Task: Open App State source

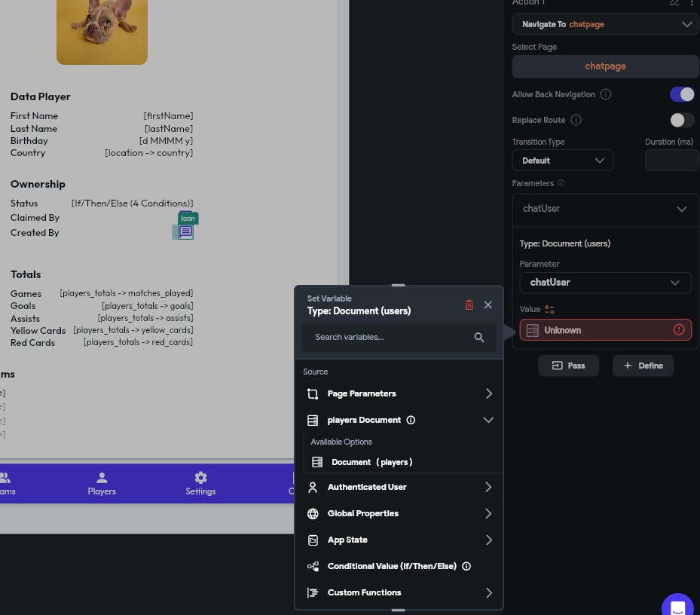Action: pos(399,540)
